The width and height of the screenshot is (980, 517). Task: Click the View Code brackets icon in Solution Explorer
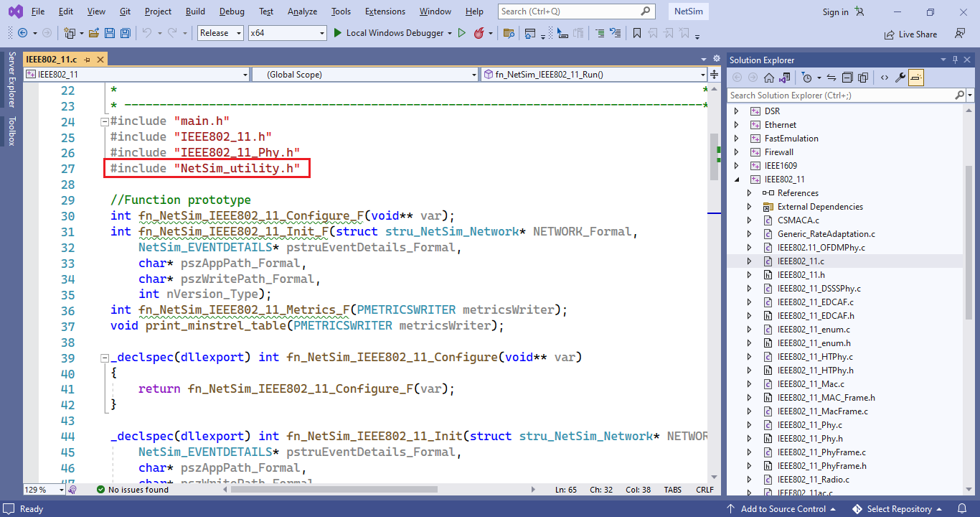coord(884,78)
